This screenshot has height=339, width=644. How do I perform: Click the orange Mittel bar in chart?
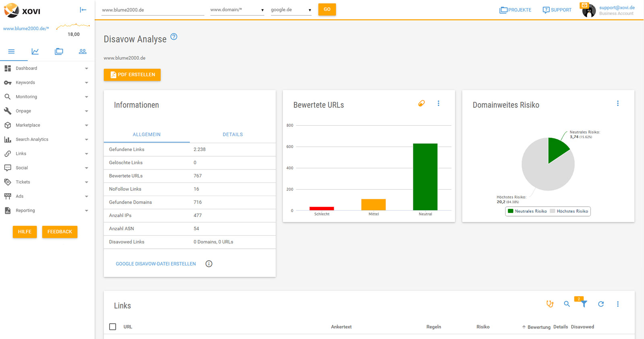point(374,205)
